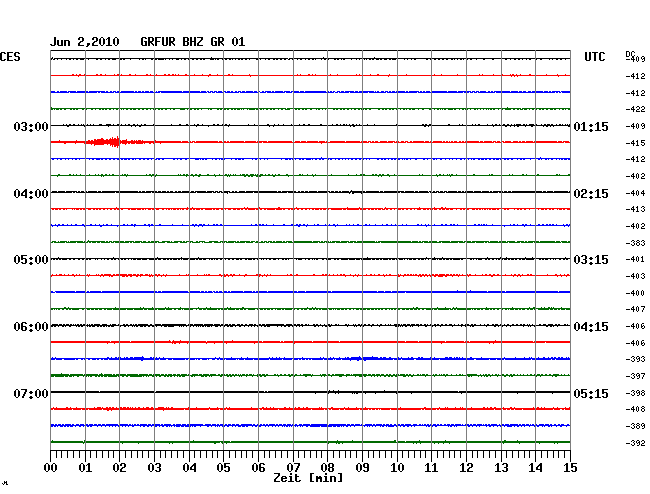Click the x-axis minute label '02'
The image size is (650, 494).
(119, 468)
